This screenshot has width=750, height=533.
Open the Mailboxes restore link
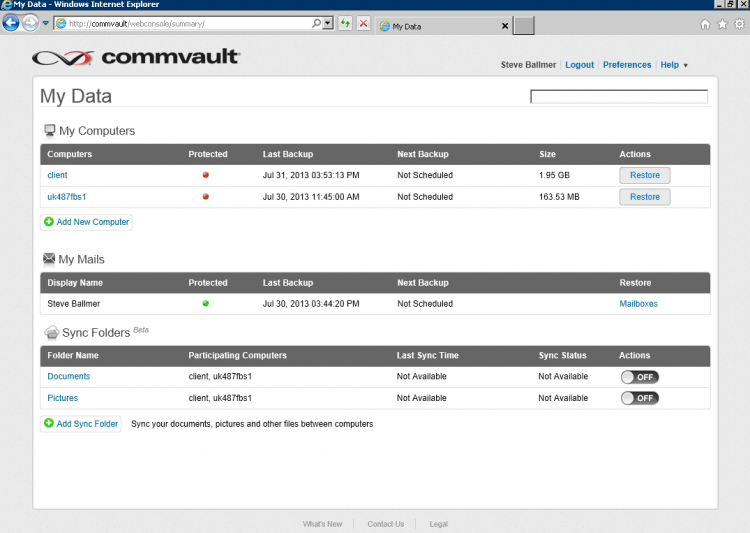pos(638,304)
